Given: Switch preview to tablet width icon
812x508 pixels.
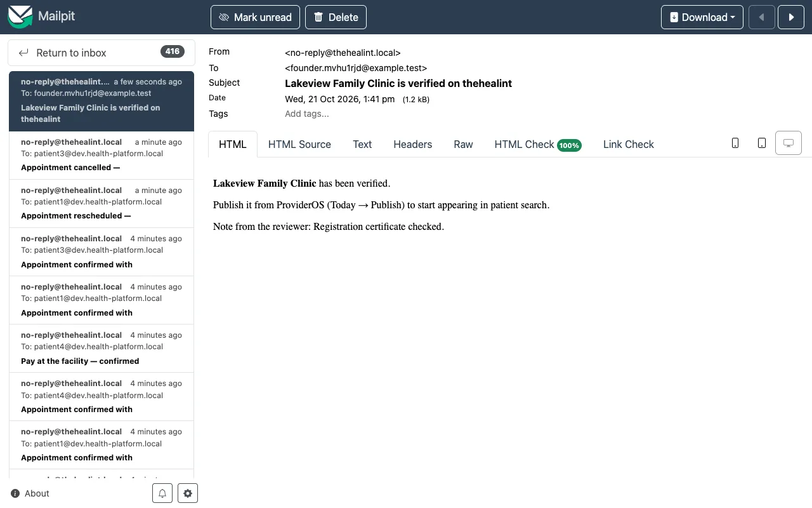Looking at the screenshot, I should pos(762,144).
